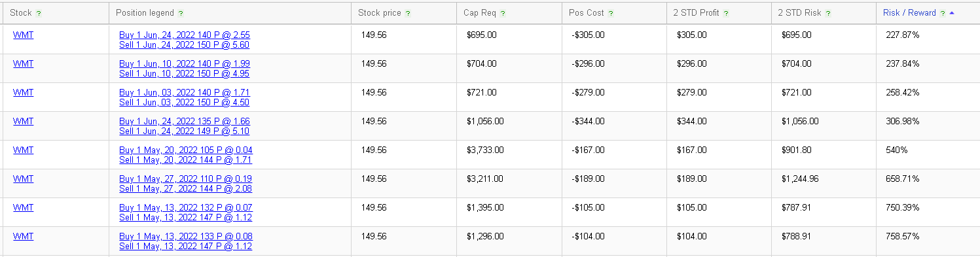Click Risk / Reward help question icon

(943, 13)
